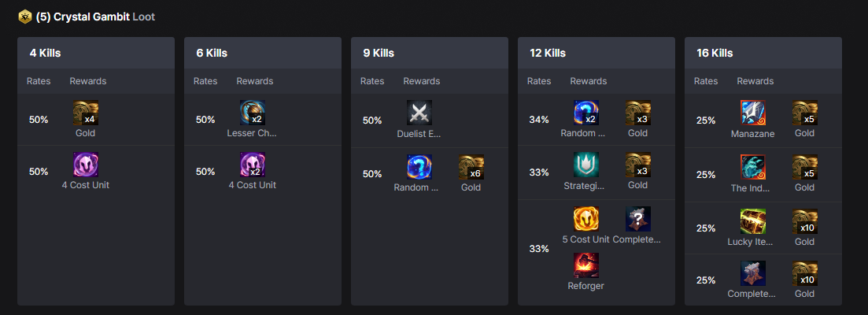The height and width of the screenshot is (315, 868).
Task: Click the Gold x4 icon under 4 Kills
Action: tap(85, 113)
